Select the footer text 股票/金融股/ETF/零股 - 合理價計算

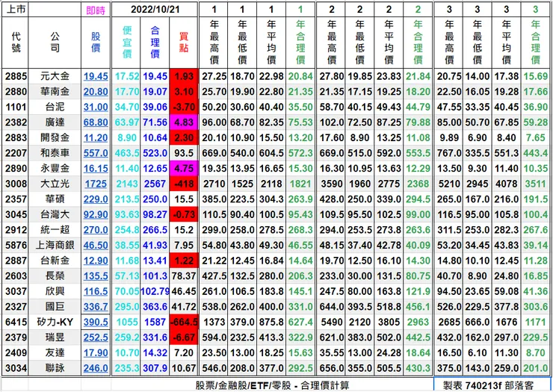click(272, 385)
